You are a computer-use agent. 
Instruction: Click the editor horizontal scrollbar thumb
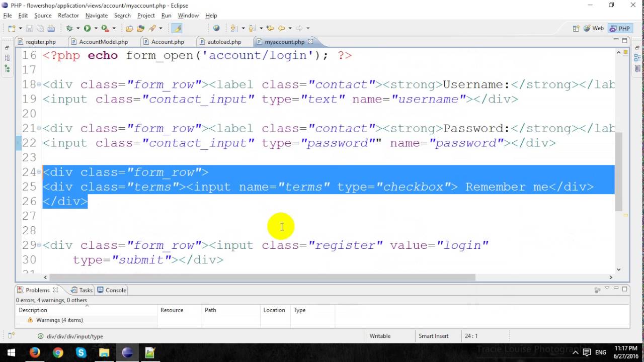click(262, 277)
